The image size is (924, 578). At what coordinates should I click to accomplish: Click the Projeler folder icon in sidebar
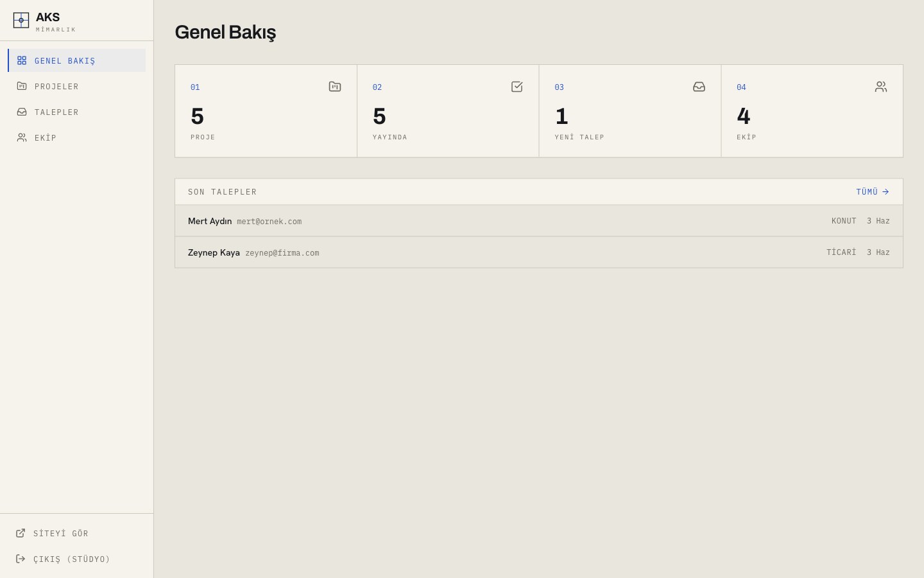click(x=22, y=86)
